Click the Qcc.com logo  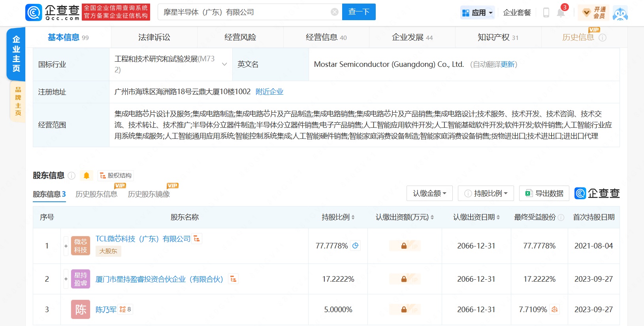[53, 12]
